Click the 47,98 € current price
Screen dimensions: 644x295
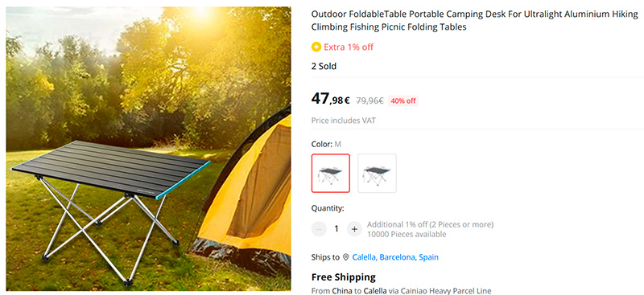pyautogui.click(x=330, y=99)
